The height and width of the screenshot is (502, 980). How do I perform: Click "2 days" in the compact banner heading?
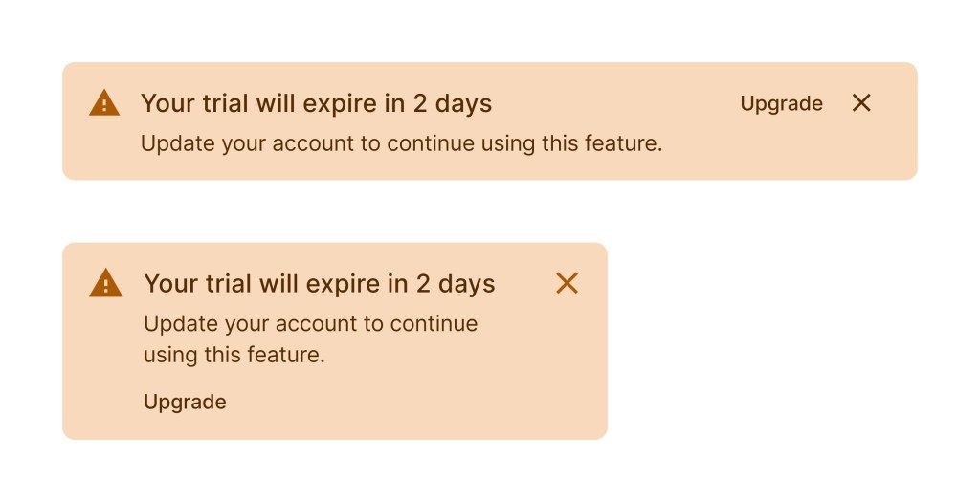456,284
